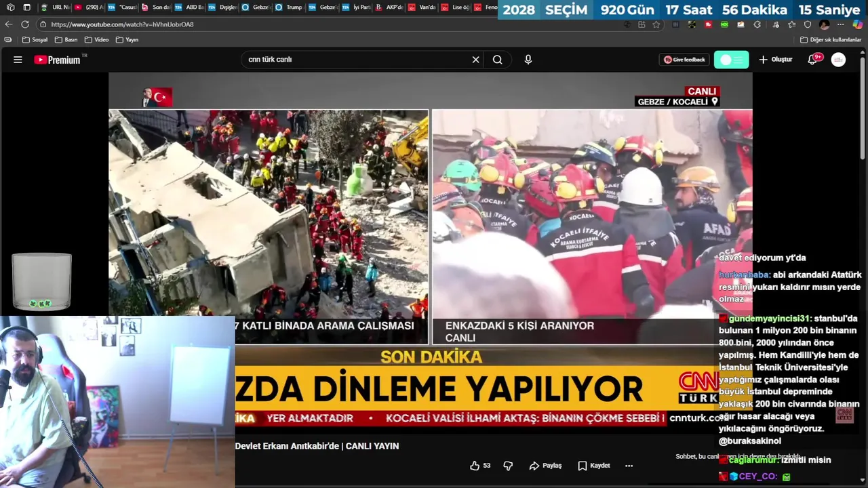Switch to the URL tab
Image resolution: width=868 pixels, height=488 pixels.
pos(56,7)
